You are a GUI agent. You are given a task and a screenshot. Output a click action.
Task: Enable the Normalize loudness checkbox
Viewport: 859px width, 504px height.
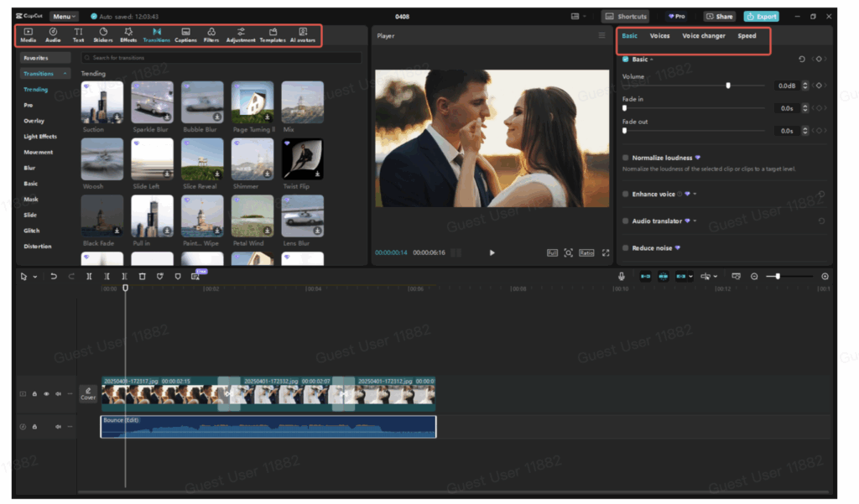pos(626,158)
